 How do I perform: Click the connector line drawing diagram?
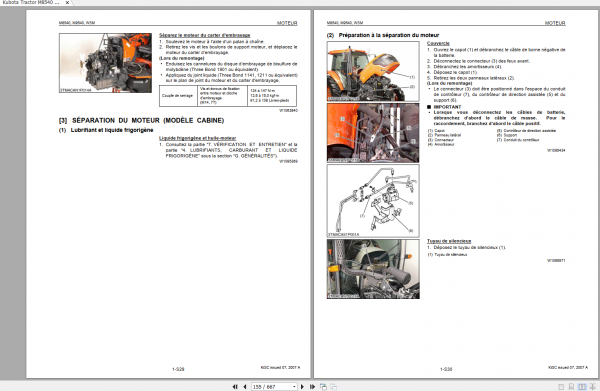click(373, 201)
